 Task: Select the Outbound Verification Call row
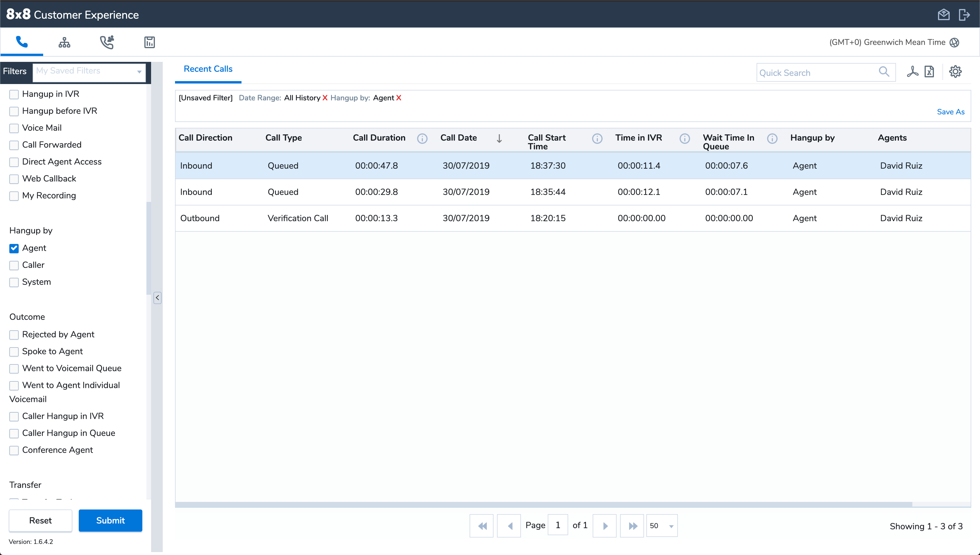pos(573,219)
